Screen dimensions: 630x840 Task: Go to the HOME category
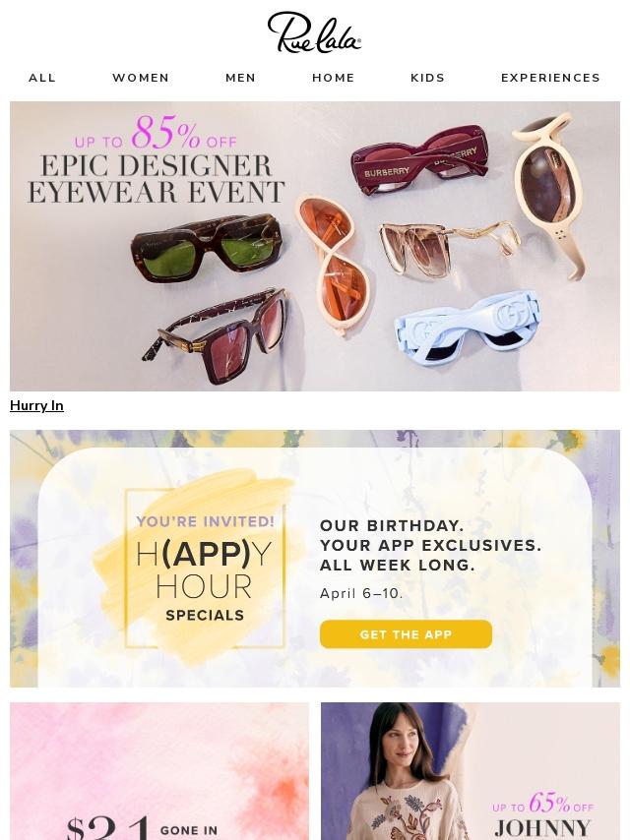pos(334,78)
